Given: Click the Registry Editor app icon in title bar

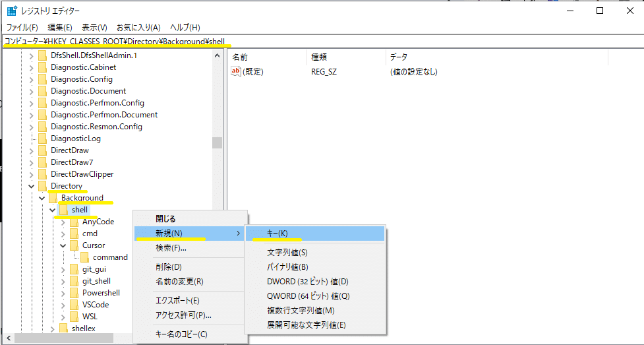Looking at the screenshot, I should [11, 11].
